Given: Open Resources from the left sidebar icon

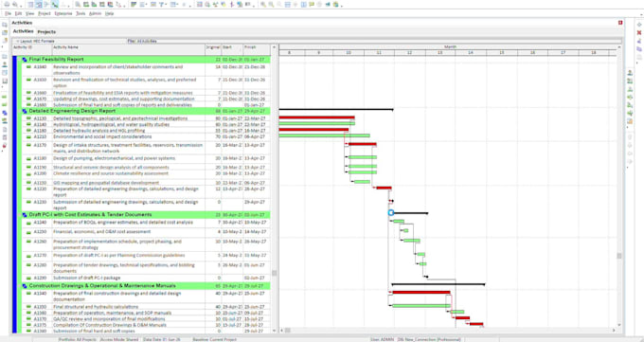Looking at the screenshot, I should click(5, 64).
